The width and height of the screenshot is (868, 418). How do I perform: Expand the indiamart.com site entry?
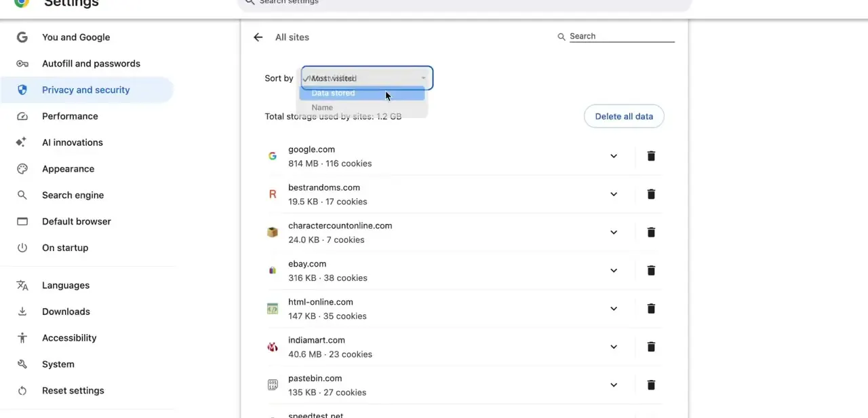tap(614, 347)
